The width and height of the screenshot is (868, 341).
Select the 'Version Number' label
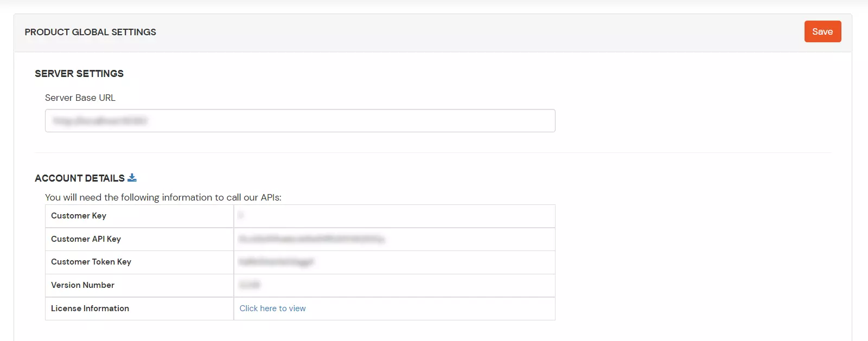click(x=82, y=285)
